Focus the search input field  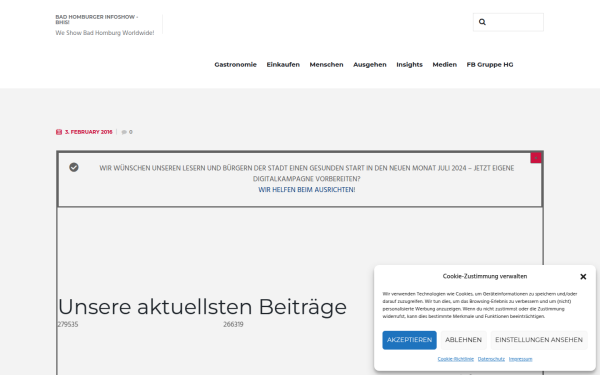click(508, 22)
